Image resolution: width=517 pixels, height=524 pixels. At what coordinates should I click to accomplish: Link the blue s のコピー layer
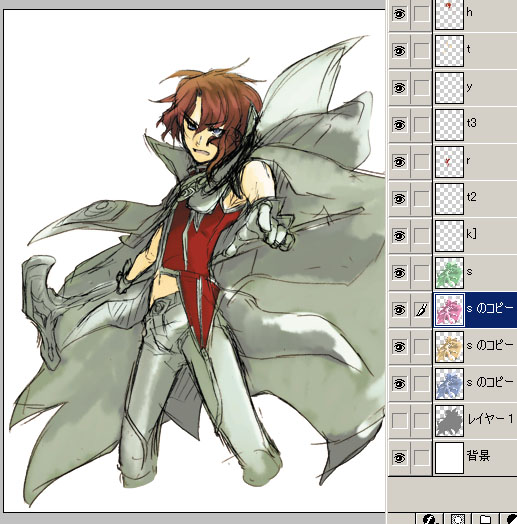click(x=421, y=384)
